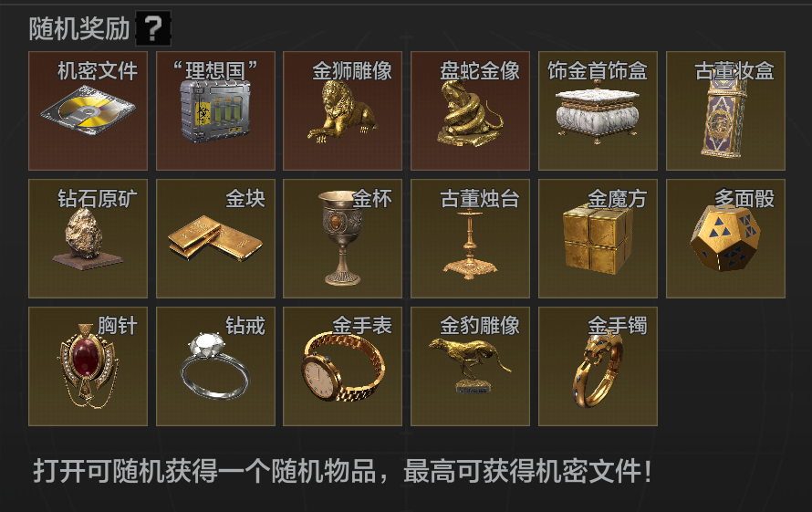This screenshot has height=512, width=812.
Task: Choose the 金狮雕像 golden lion statue
Action: click(343, 111)
